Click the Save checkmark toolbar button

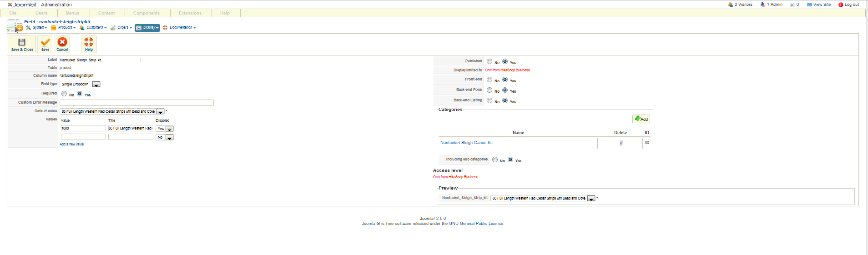coord(45,44)
